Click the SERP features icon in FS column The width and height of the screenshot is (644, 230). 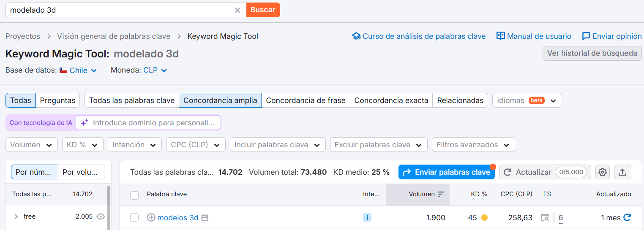pyautogui.click(x=545, y=218)
